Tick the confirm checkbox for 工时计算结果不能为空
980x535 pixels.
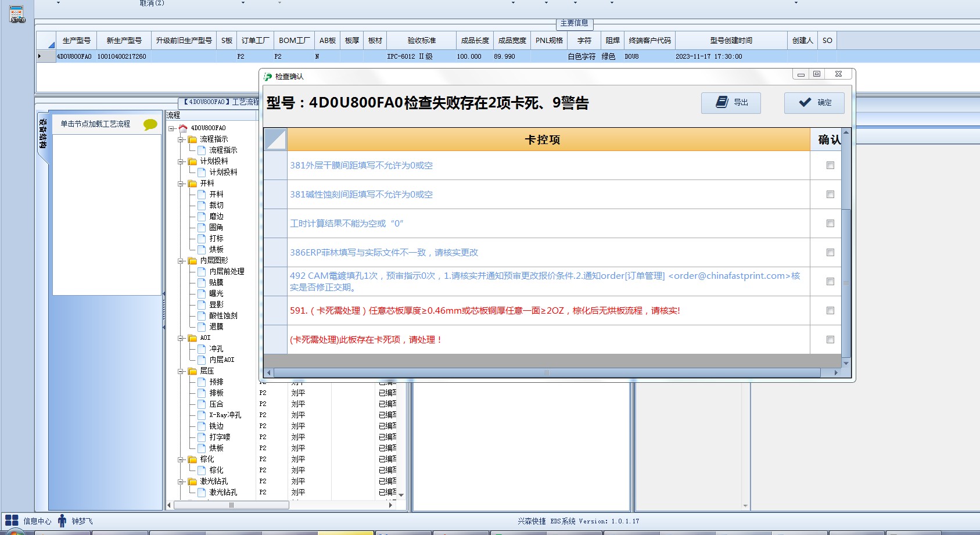[830, 224]
